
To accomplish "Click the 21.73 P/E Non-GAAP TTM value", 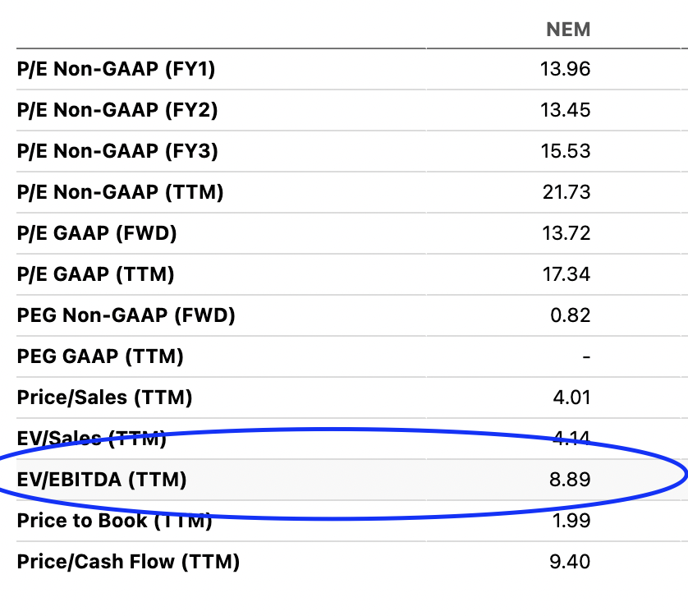I will 566,192.
